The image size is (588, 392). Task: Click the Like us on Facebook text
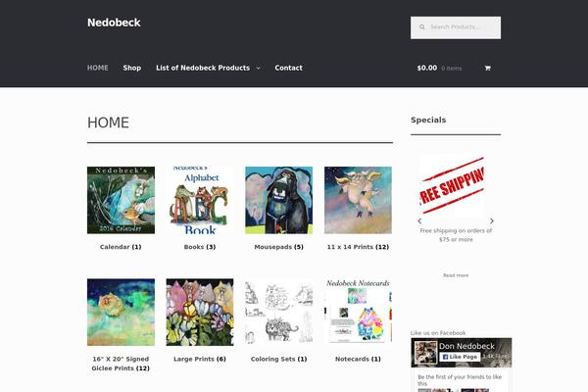coord(438,333)
